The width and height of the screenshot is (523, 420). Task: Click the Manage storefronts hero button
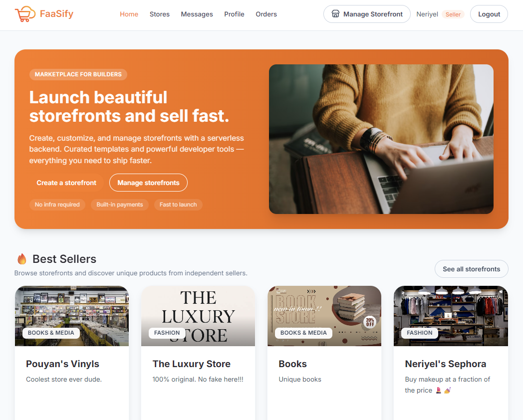[x=148, y=183]
